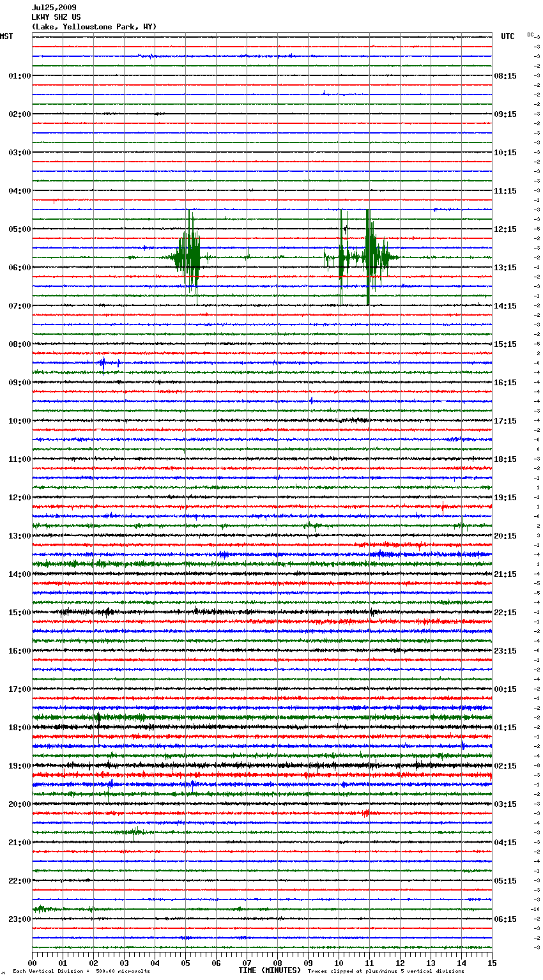Image resolution: width=543 pixels, height=980 pixels.
Task: Click the 13:15 UTC time label
Action: pyautogui.click(x=505, y=268)
